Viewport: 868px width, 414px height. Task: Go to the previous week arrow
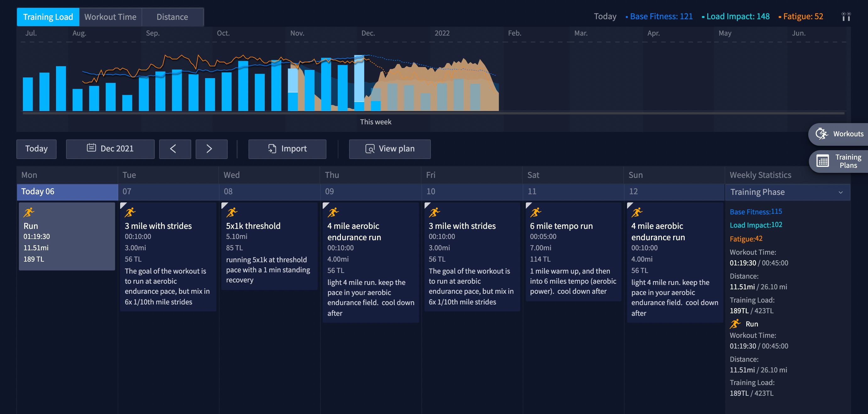(x=175, y=149)
